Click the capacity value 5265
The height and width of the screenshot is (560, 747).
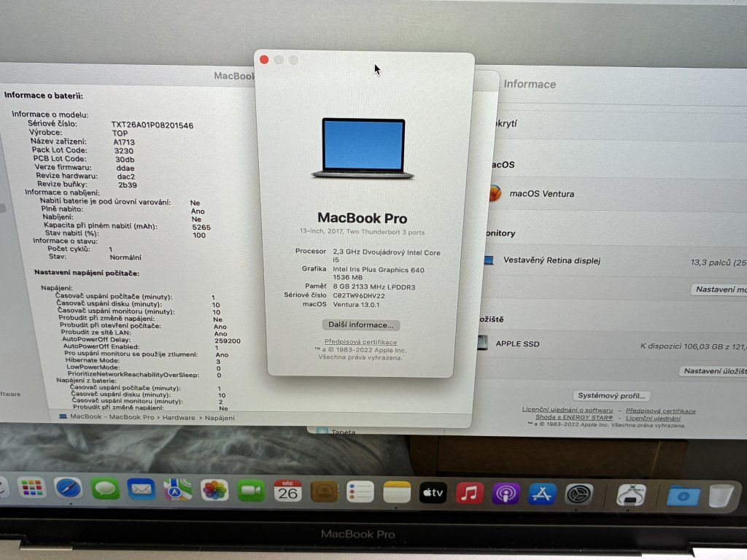(201, 227)
